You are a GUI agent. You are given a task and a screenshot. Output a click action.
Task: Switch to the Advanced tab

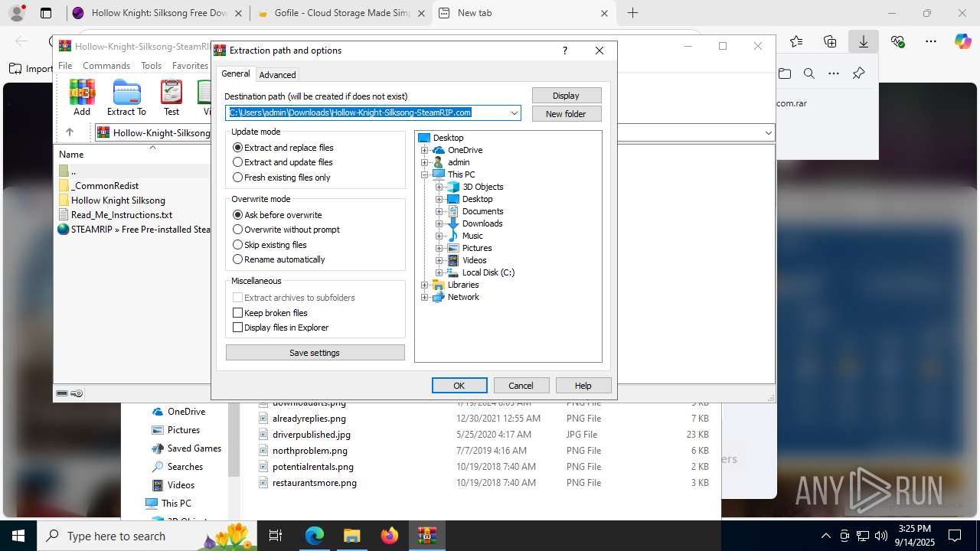(x=277, y=75)
